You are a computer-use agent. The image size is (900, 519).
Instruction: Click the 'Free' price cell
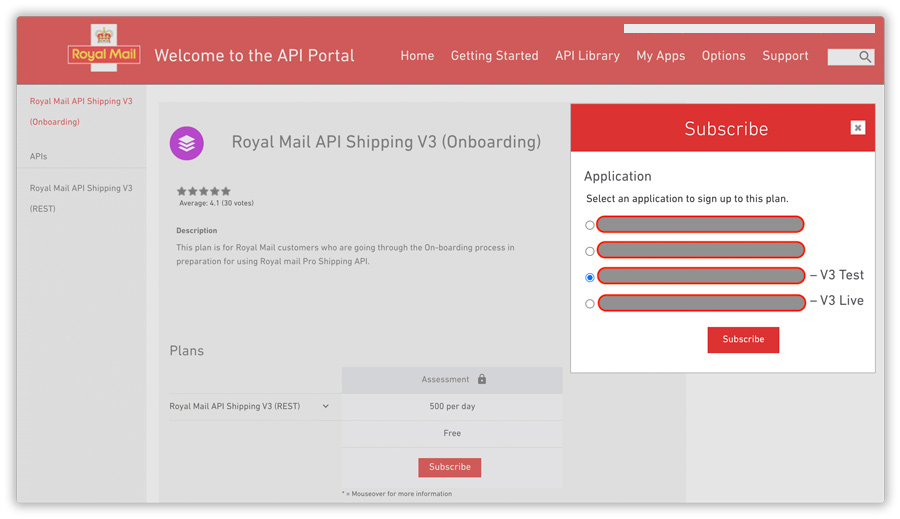click(x=452, y=433)
